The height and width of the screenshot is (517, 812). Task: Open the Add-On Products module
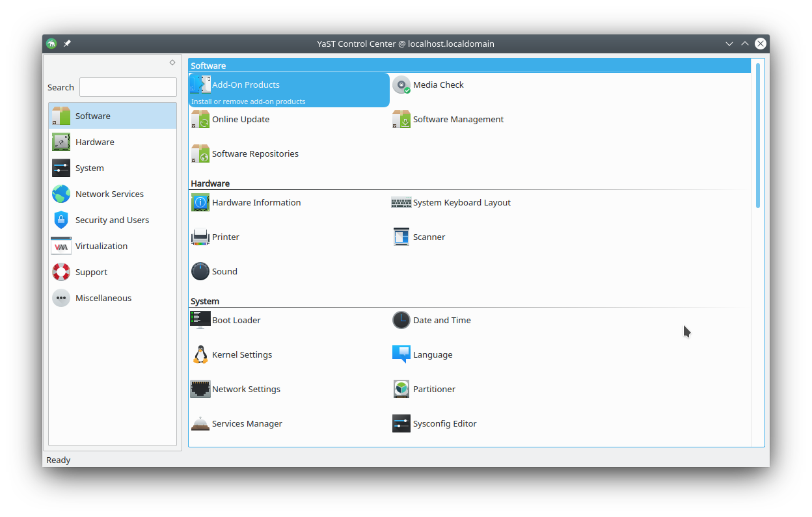click(245, 85)
